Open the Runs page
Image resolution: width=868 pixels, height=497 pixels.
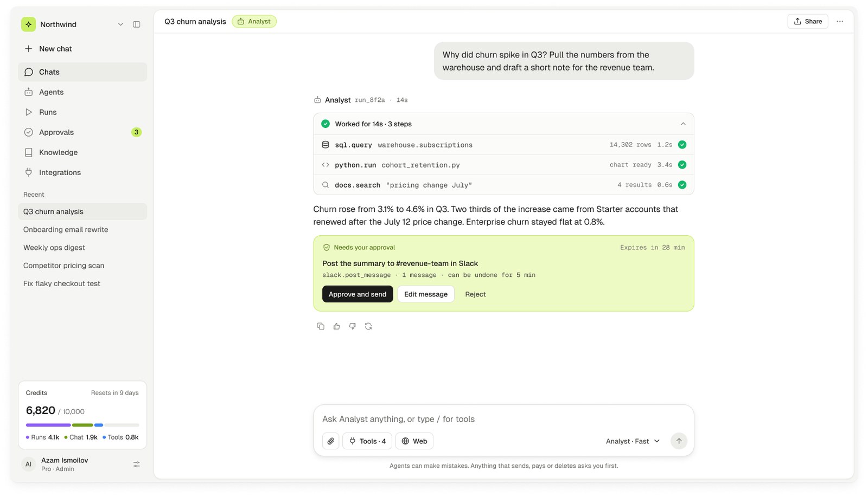click(82, 112)
